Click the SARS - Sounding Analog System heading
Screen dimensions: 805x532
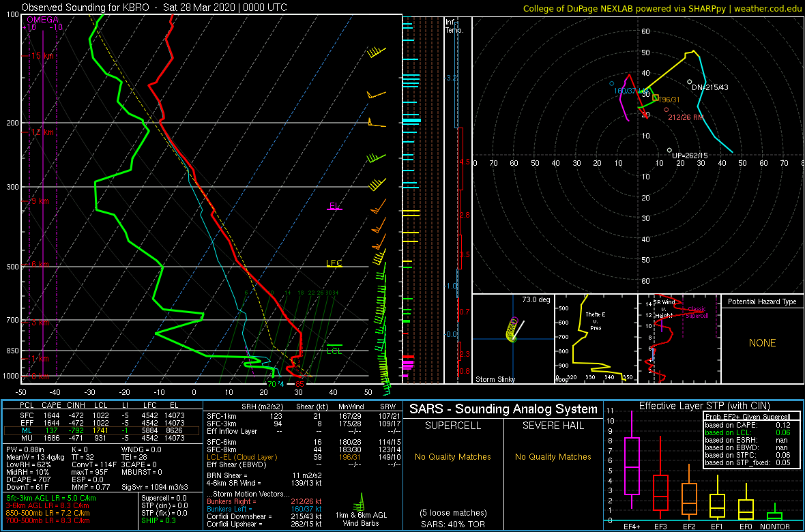pyautogui.click(x=503, y=409)
